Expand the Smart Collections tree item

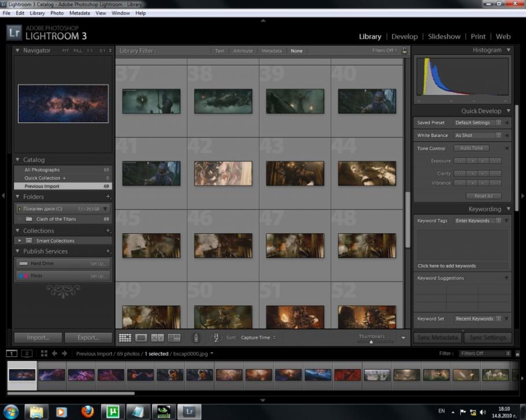[20, 241]
